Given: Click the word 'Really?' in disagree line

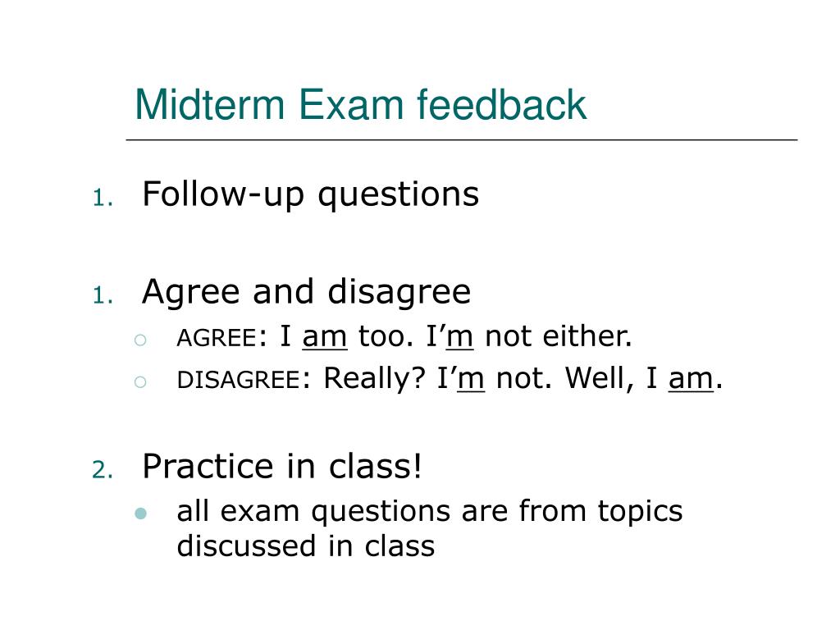Looking at the screenshot, I should 374,379.
